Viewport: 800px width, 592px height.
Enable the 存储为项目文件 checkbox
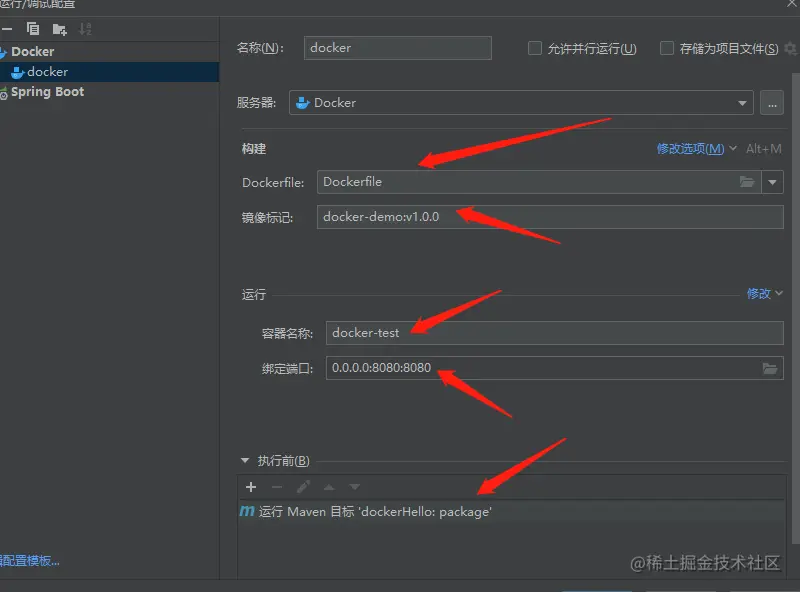coord(667,48)
